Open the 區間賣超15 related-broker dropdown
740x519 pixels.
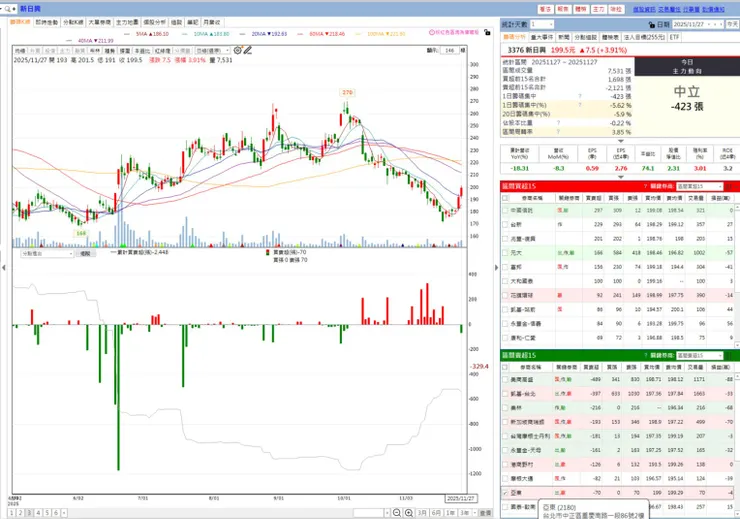tap(699, 355)
